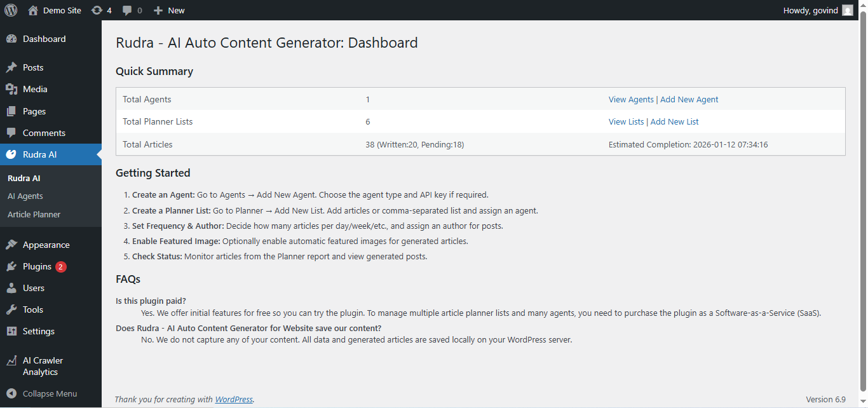
Task: Click the comments bubble icon in admin bar
Action: click(x=128, y=10)
